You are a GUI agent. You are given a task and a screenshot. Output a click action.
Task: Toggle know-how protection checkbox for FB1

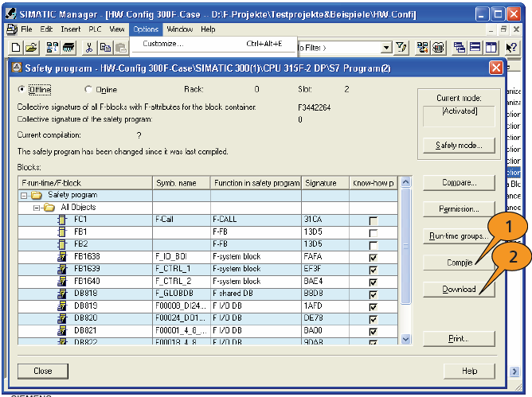coord(374,233)
